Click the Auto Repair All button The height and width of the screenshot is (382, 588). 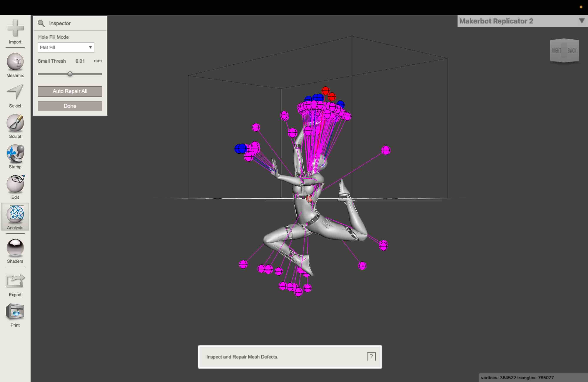[x=70, y=91]
